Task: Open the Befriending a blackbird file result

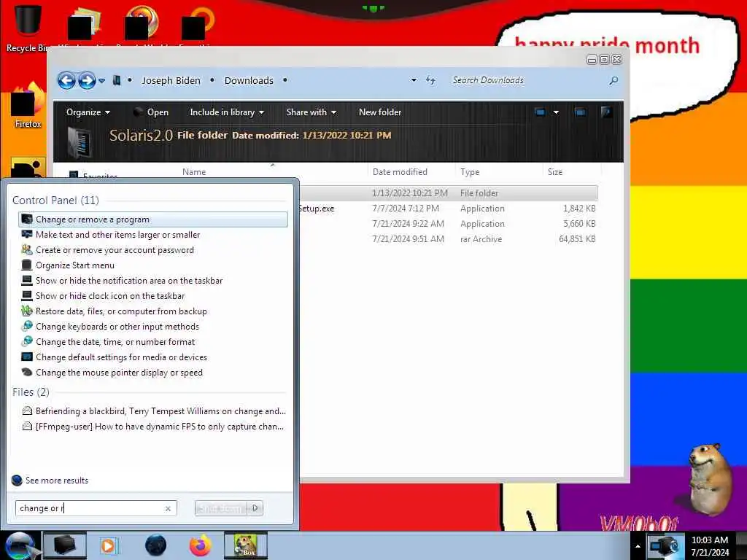Action: (x=153, y=411)
